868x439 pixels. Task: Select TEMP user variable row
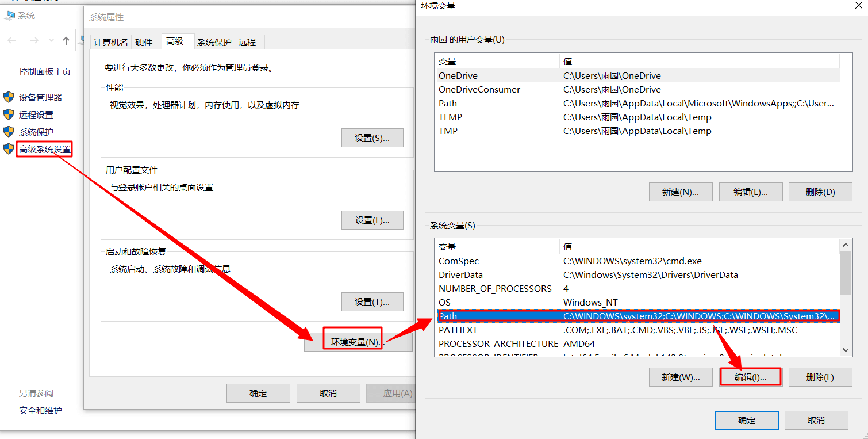pos(637,117)
